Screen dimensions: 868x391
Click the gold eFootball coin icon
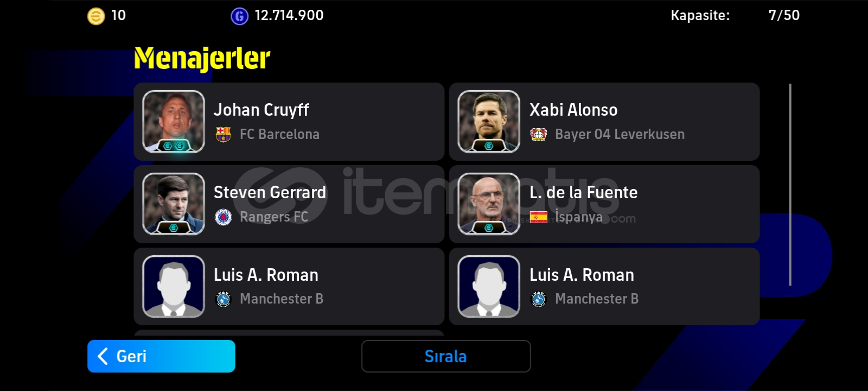coord(96,16)
